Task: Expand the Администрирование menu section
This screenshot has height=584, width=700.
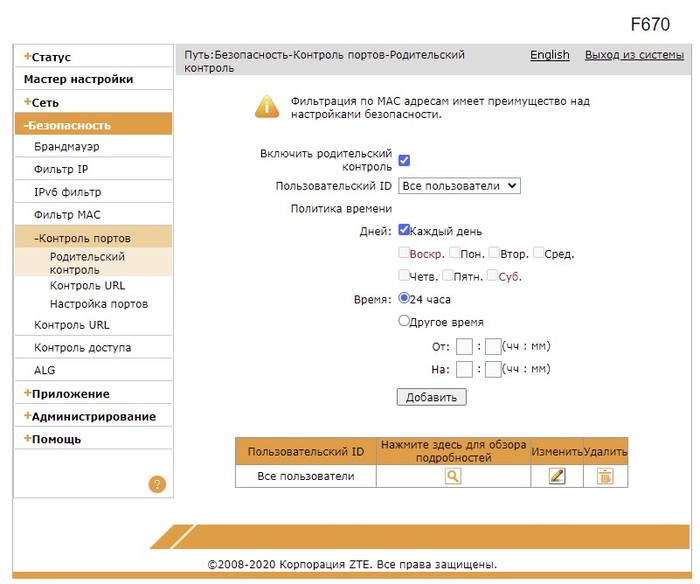Action: pos(90,416)
